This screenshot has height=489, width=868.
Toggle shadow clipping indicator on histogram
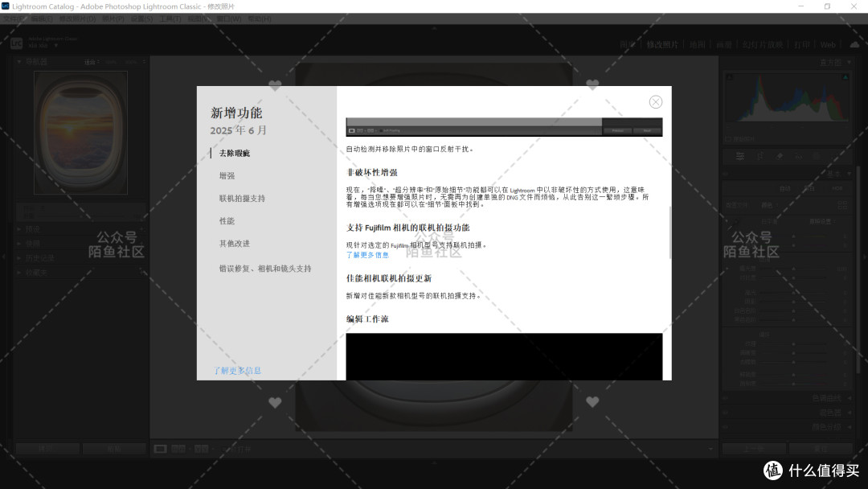[730, 77]
